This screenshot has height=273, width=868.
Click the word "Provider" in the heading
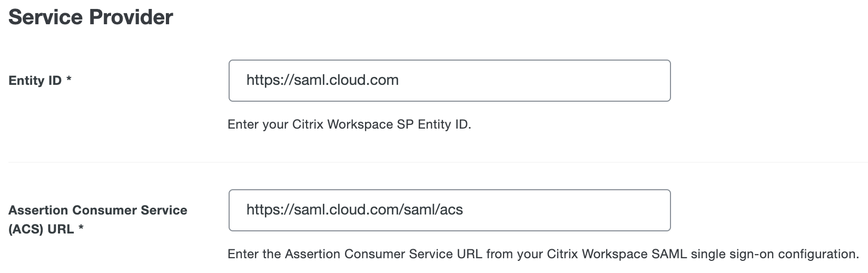(x=131, y=17)
